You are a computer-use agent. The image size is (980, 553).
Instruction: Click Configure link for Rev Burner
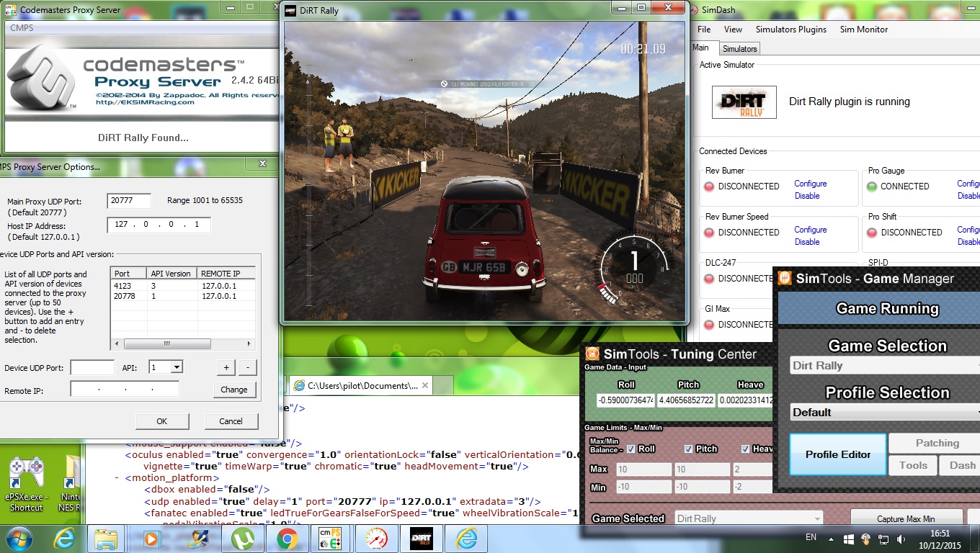tap(811, 184)
